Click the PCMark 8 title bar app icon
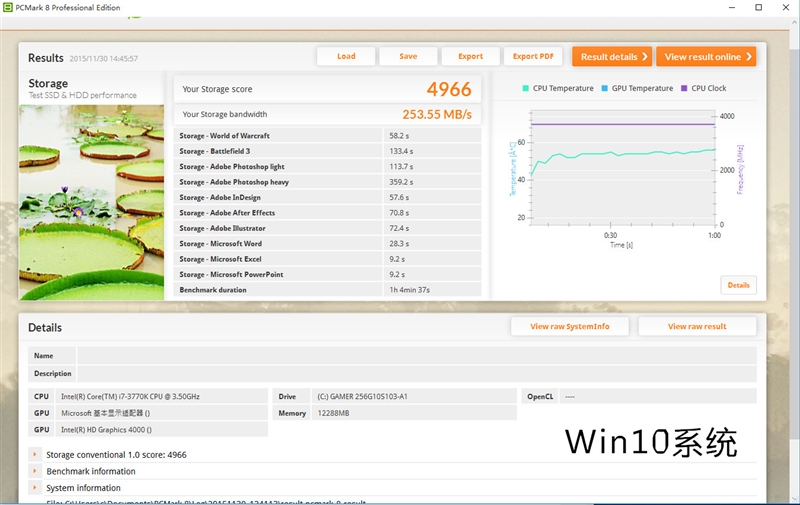Viewport: 800px width, 505px height. 9,7
